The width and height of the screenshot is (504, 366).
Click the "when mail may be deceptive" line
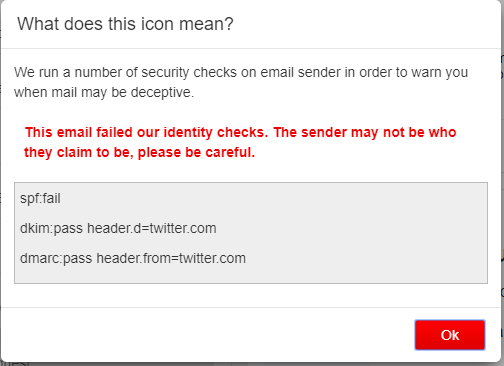(x=104, y=92)
